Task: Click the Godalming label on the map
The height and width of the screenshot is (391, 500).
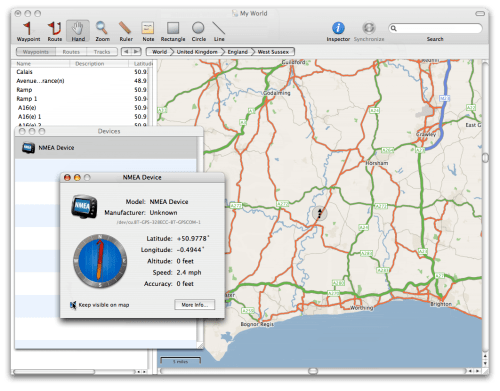Action: [x=277, y=93]
